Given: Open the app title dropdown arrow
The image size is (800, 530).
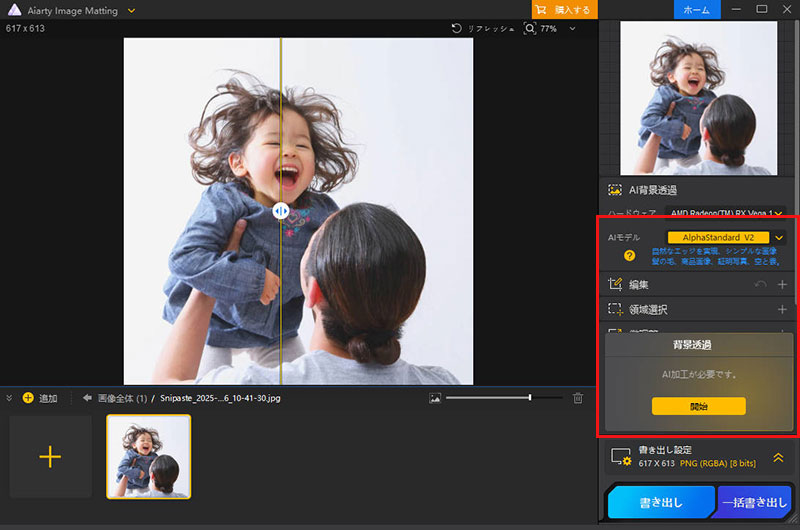Looking at the screenshot, I should pos(132,10).
